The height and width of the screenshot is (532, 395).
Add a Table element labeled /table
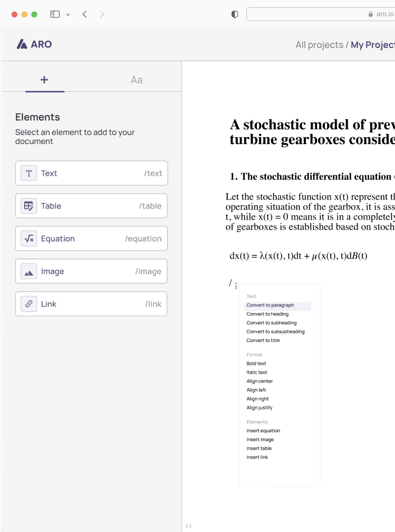(92, 206)
